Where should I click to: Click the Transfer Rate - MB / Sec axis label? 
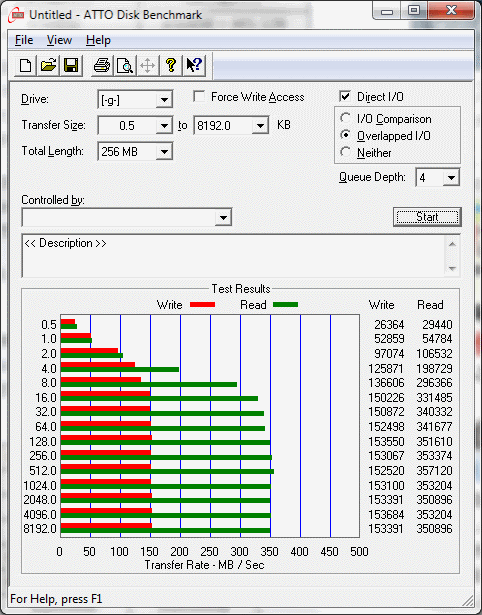tap(204, 565)
